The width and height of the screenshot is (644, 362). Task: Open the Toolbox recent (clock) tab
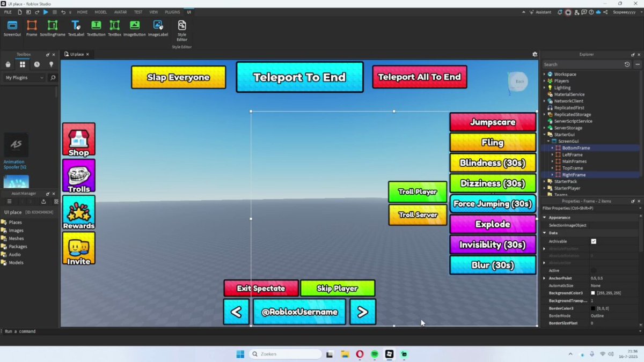click(x=37, y=64)
